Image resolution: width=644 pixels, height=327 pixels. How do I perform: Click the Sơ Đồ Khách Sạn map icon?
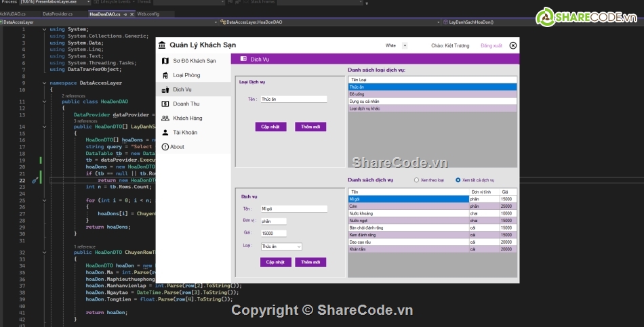(x=165, y=61)
